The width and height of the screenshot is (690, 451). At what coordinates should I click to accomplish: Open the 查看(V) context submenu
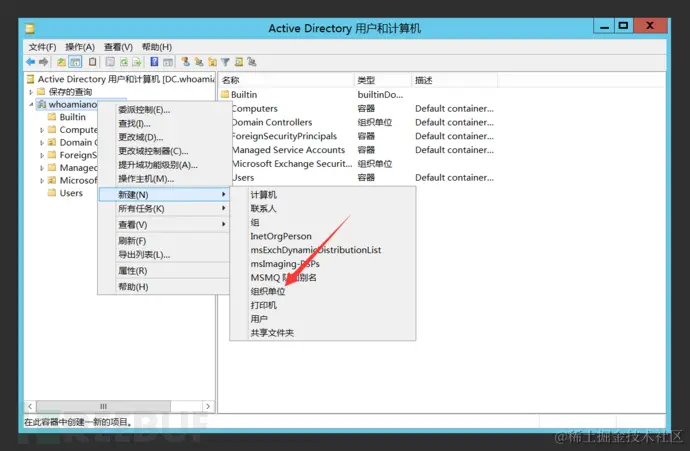163,224
